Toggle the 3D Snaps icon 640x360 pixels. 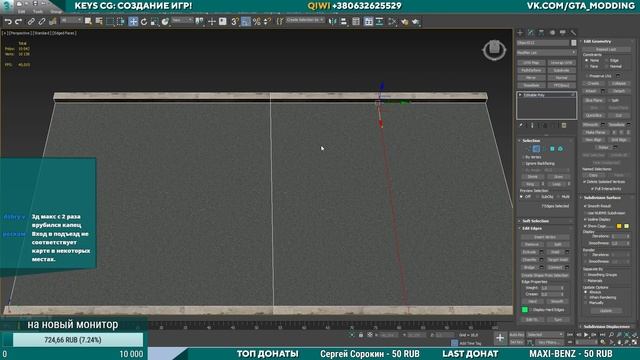click(x=235, y=21)
